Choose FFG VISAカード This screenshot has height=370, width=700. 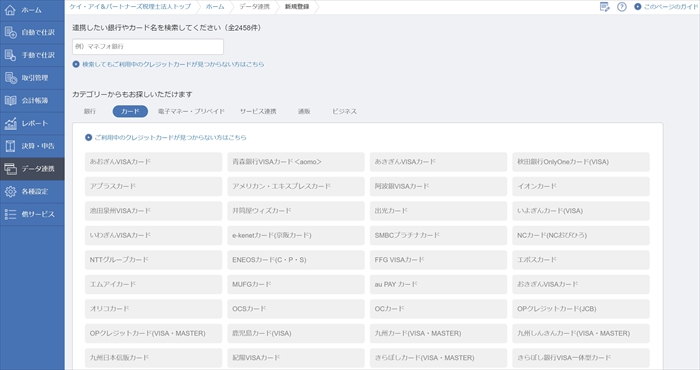[x=438, y=260]
